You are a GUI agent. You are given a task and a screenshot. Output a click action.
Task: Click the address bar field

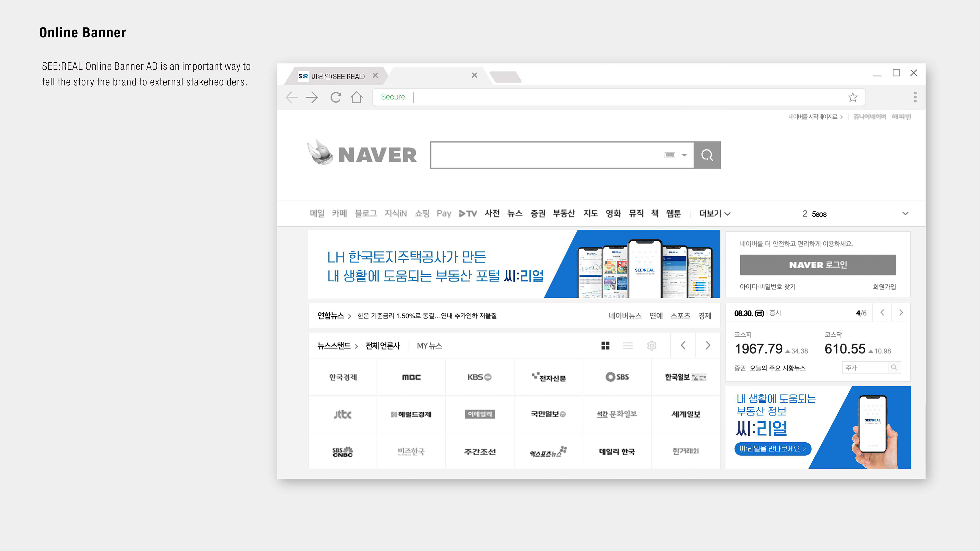pyautogui.click(x=619, y=97)
